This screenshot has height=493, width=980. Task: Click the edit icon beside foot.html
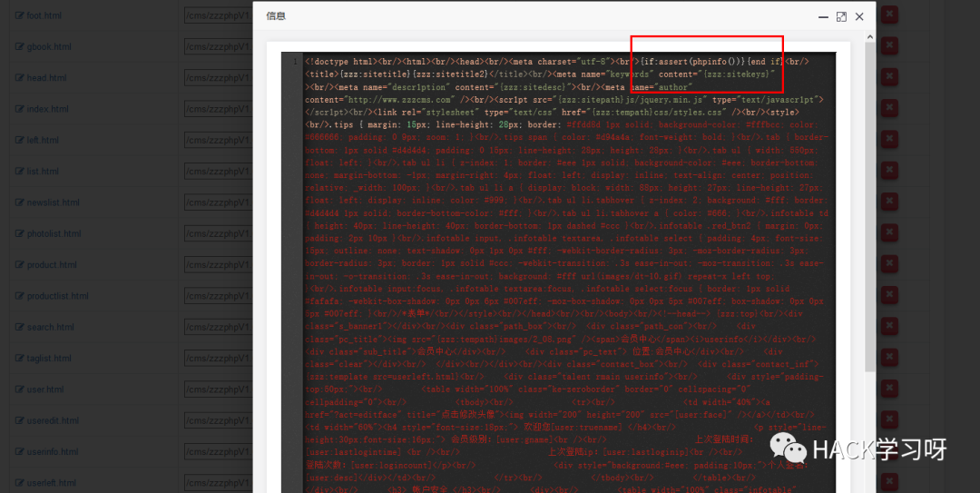(19, 15)
